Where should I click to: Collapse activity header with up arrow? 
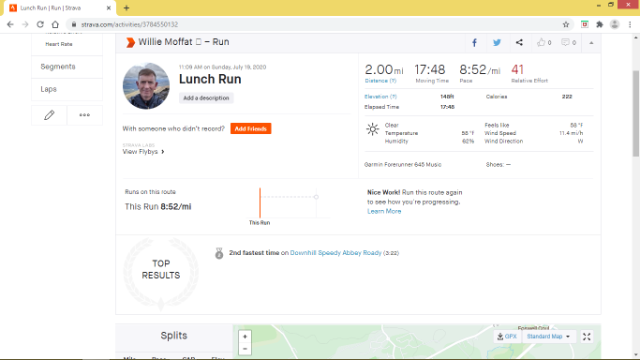click(591, 42)
